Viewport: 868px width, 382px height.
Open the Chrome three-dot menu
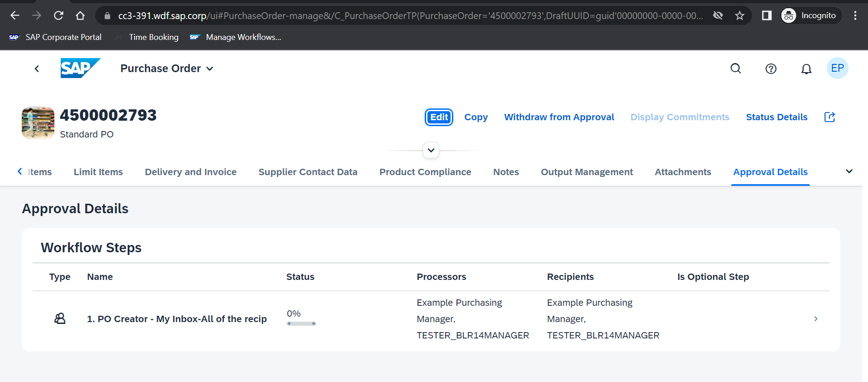click(x=855, y=15)
